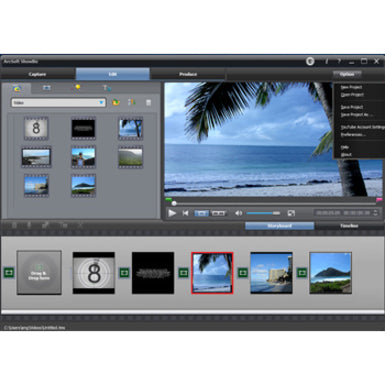Open the Media library tab icon
Screen dimensions: 385x385
17,88
